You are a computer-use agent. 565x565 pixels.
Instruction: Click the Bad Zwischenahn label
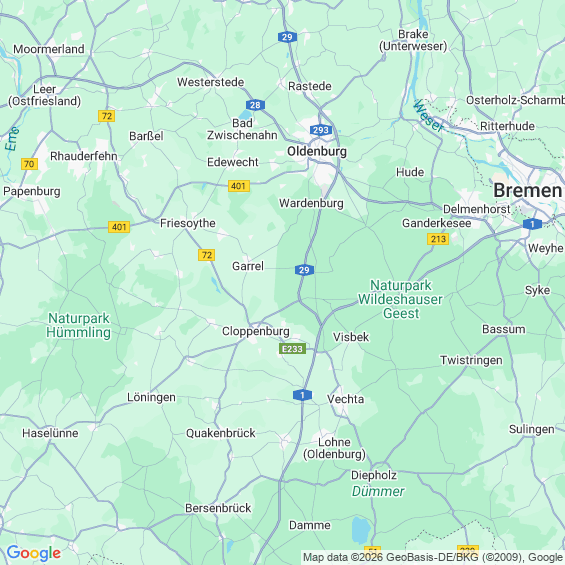(242, 129)
